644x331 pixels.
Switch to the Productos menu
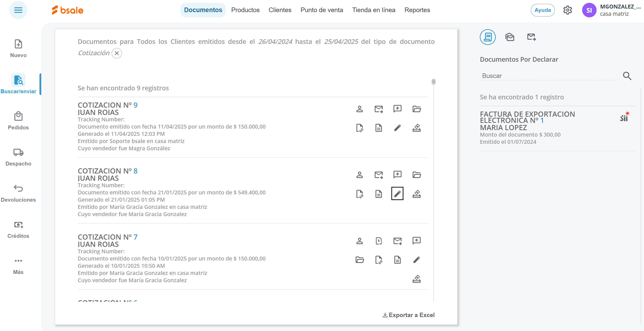(x=245, y=10)
